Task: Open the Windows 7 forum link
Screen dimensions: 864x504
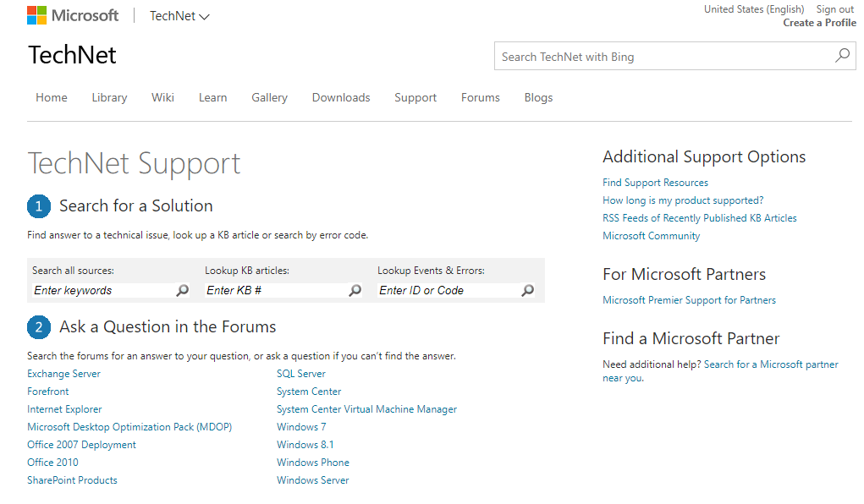Action: [x=301, y=426]
